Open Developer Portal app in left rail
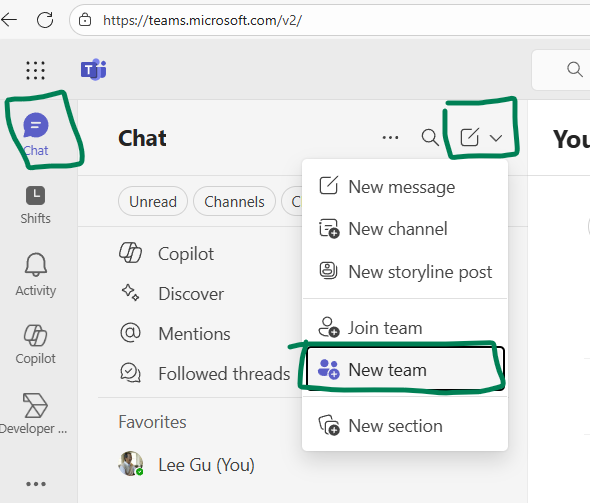 click(x=34, y=414)
